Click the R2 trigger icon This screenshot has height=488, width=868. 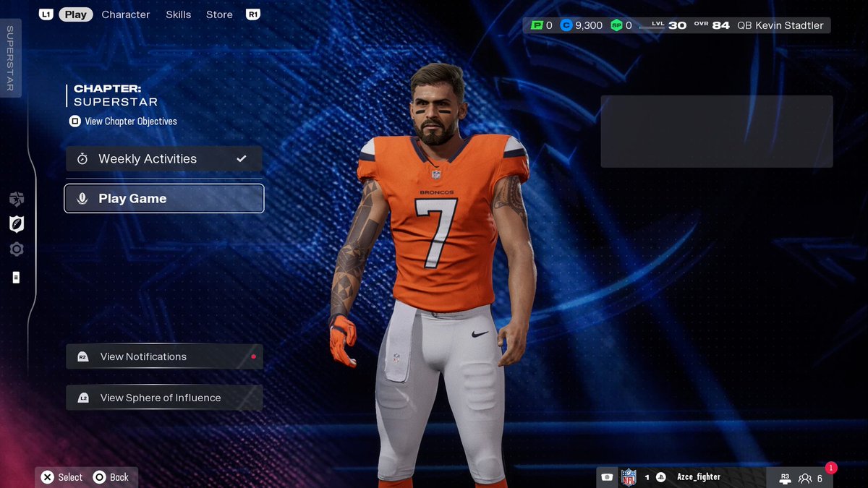tap(83, 356)
